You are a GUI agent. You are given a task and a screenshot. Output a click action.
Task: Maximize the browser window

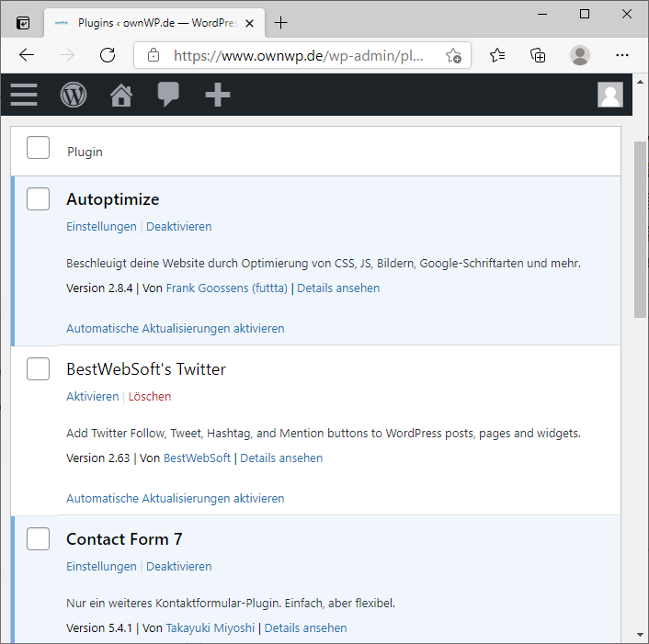point(585,14)
